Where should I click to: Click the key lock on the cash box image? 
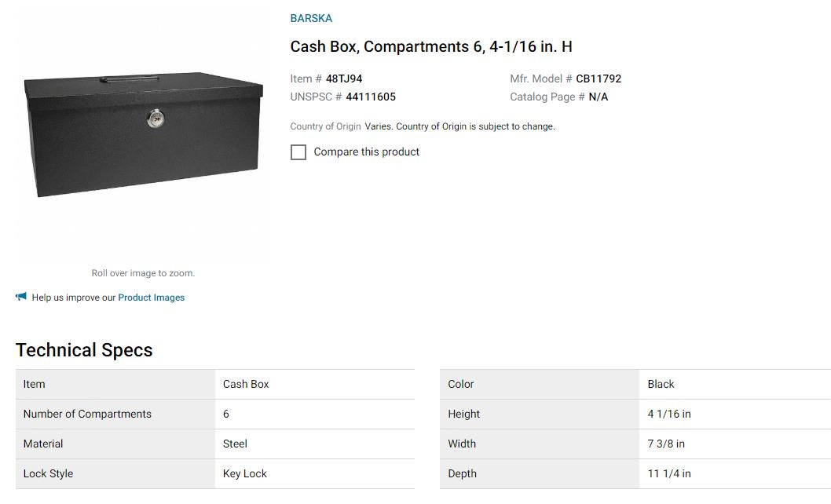click(x=156, y=119)
